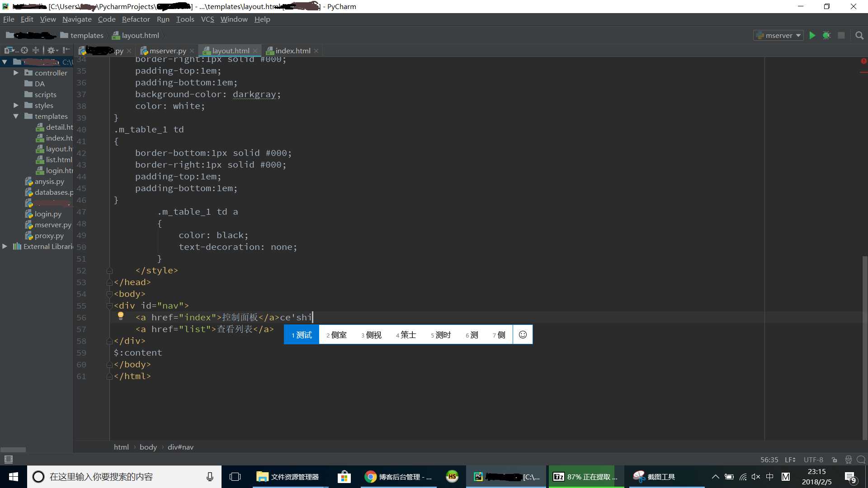Choose IME candidate 测时
The height and width of the screenshot is (488, 868).
pyautogui.click(x=441, y=335)
